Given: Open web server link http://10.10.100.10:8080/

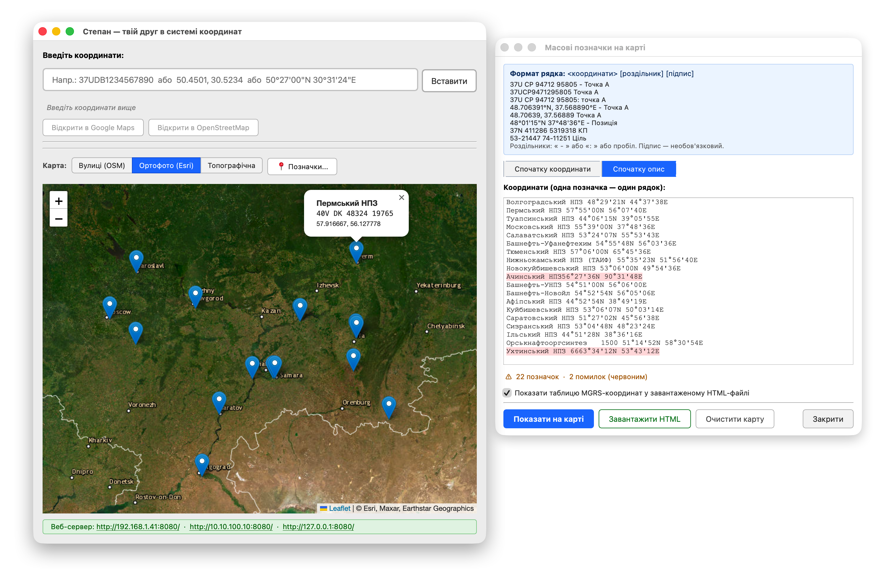Looking at the screenshot, I should coord(231,526).
